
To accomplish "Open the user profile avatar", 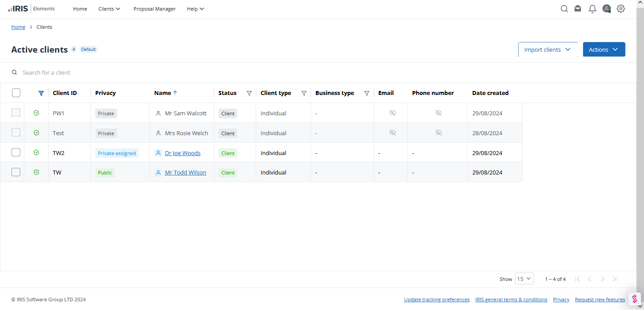I will [x=606, y=9].
